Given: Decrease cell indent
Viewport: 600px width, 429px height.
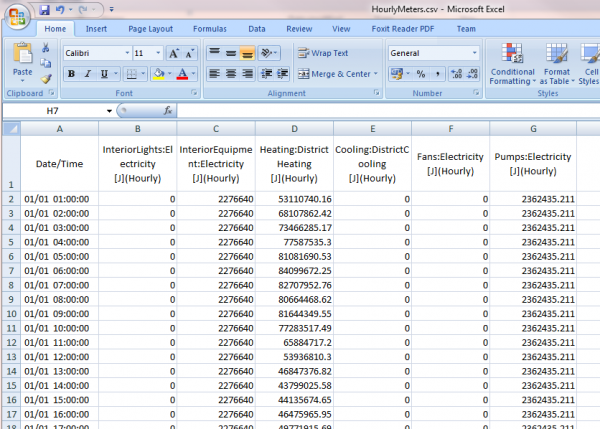Looking at the screenshot, I should 266,73.
